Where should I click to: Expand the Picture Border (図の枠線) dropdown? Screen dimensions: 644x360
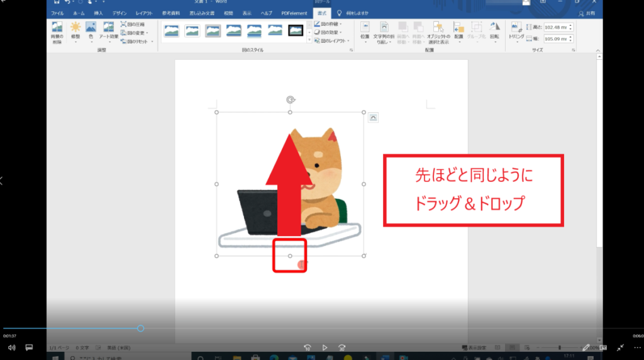pyautogui.click(x=341, y=24)
